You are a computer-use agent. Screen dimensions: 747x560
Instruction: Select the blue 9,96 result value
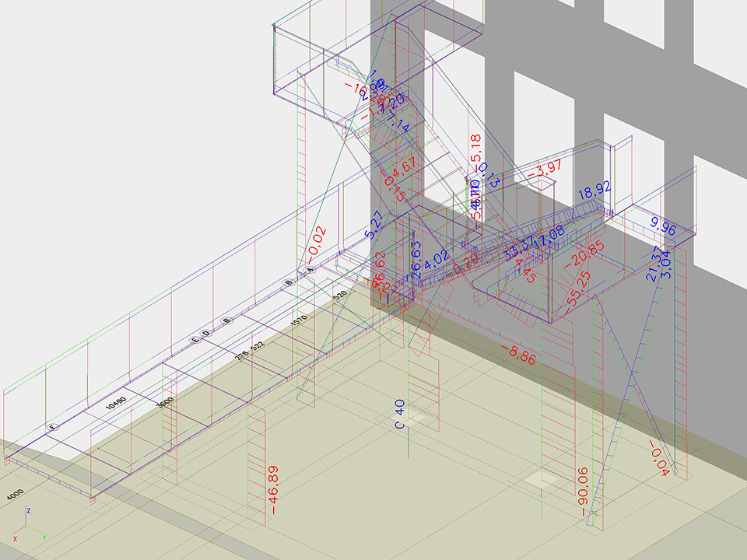point(665,228)
